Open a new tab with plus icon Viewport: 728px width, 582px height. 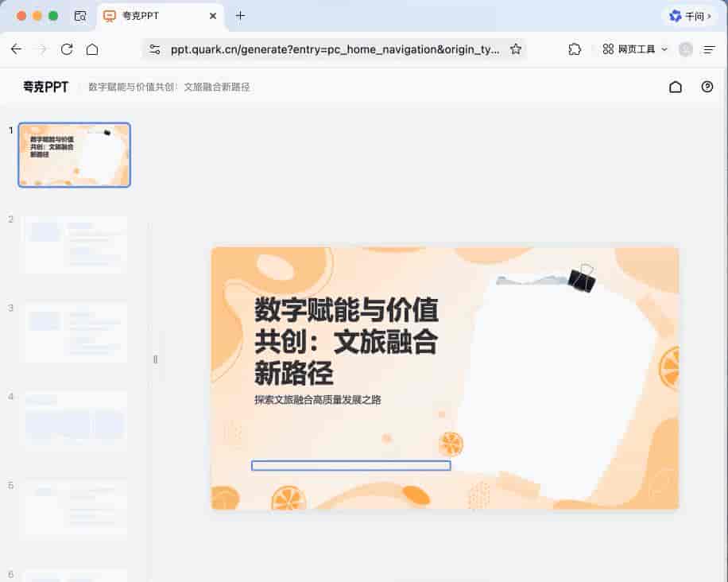pyautogui.click(x=240, y=16)
